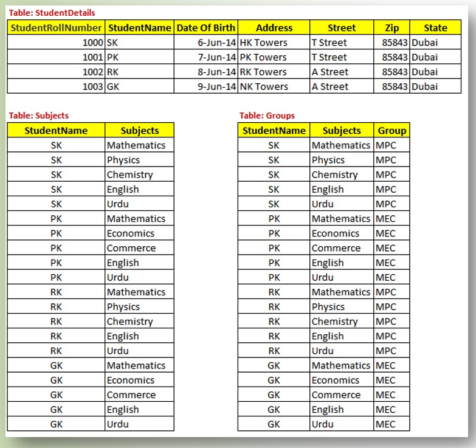This screenshot has height=448, width=476.
Task: Click GK's Economics in Subjects table
Action: (x=139, y=380)
